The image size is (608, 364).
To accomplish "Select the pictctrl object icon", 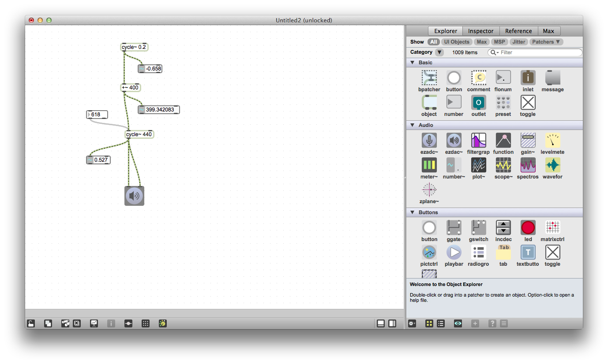I will point(429,253).
